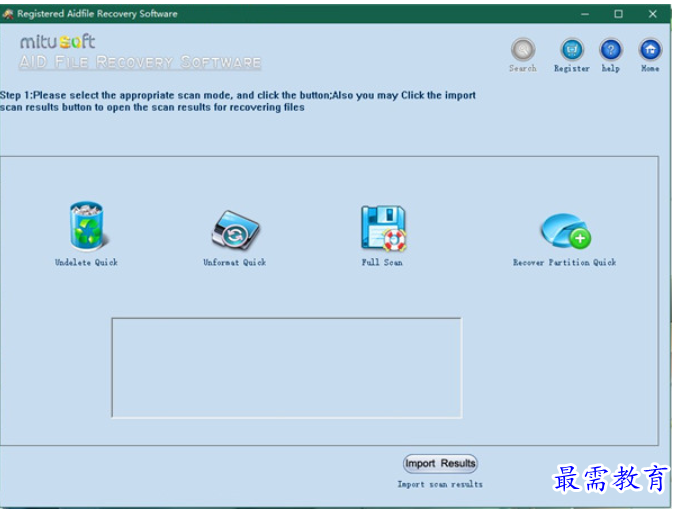Click the empty description box
The height and width of the screenshot is (510, 676).
click(x=287, y=368)
